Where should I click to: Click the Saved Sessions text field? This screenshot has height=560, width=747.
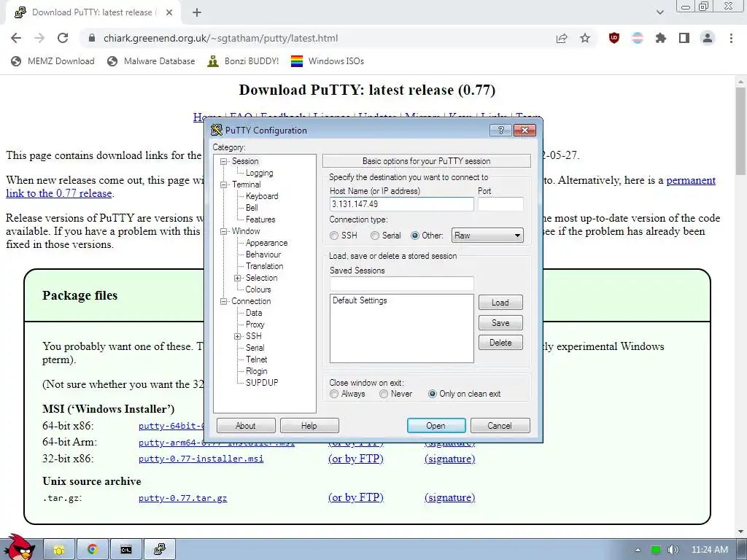point(402,284)
